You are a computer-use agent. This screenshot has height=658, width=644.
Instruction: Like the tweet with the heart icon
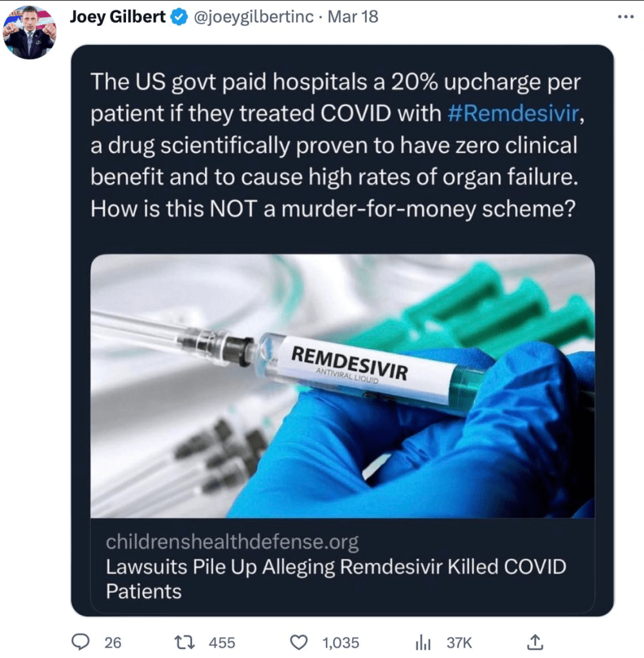click(300, 642)
